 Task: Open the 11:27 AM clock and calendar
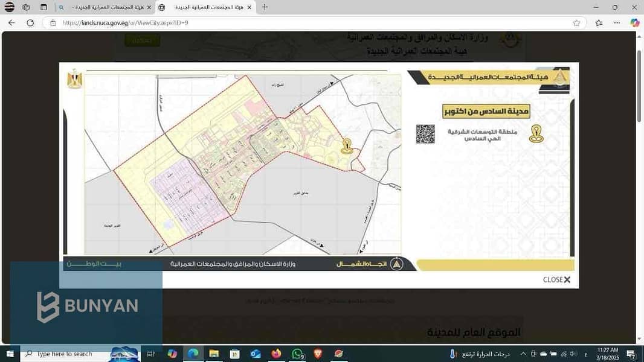607,354
